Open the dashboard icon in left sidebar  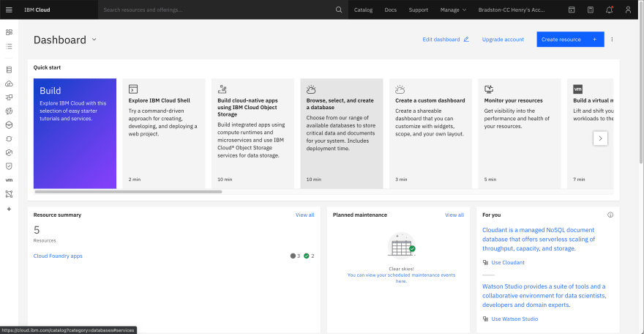click(9, 32)
